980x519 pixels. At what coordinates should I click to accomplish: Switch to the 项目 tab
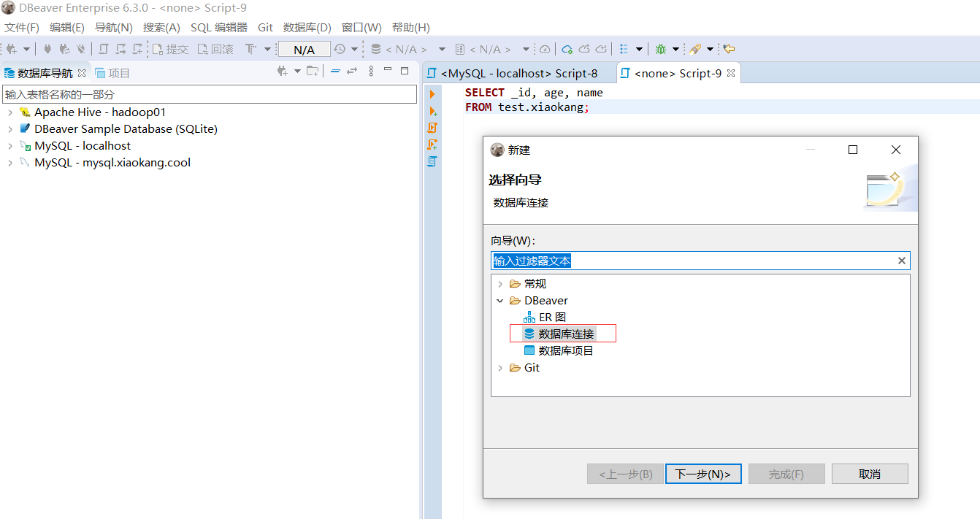pyautogui.click(x=112, y=73)
